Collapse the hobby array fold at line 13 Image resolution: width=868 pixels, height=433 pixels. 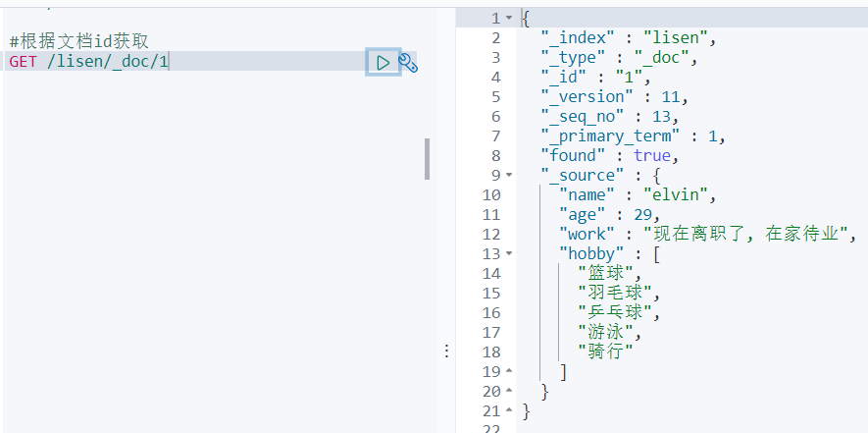click(509, 254)
